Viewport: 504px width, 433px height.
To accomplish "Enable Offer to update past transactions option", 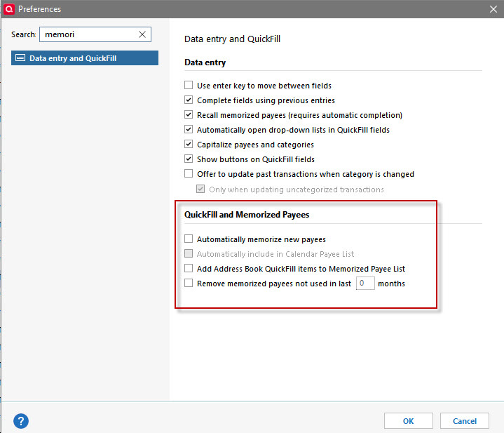I will point(189,174).
